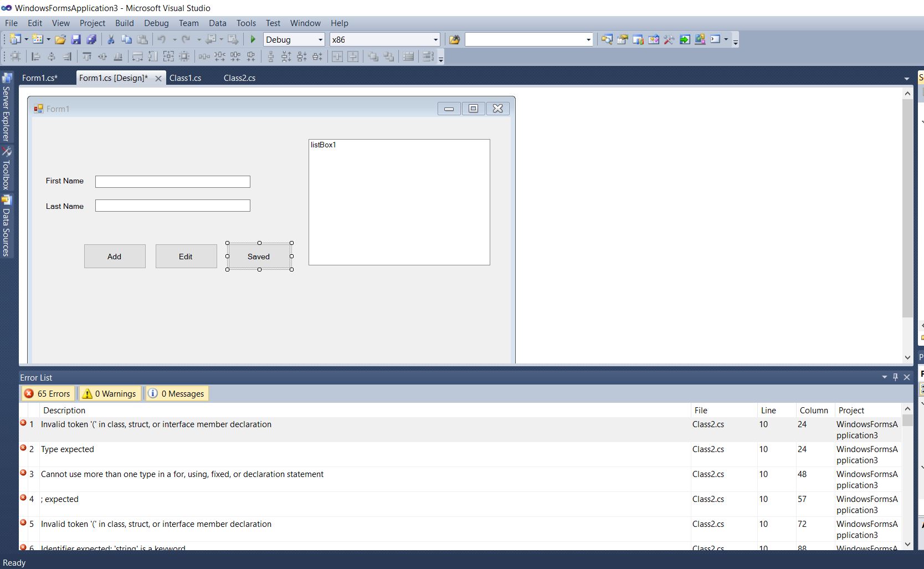Open the active documents list dropdown
924x569 pixels.
(907, 79)
